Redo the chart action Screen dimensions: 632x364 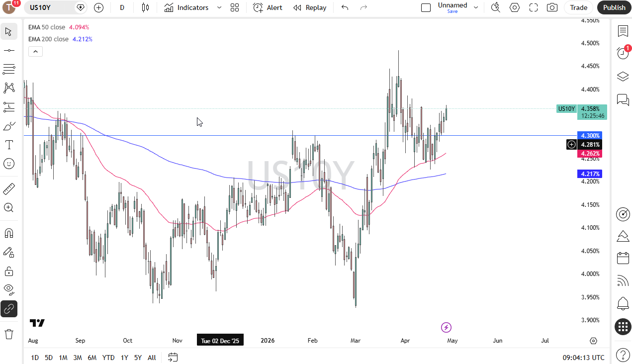[x=363, y=7]
